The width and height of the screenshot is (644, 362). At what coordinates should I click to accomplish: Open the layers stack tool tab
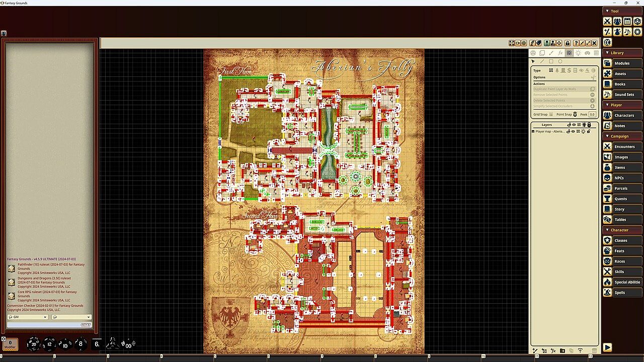coord(542,53)
